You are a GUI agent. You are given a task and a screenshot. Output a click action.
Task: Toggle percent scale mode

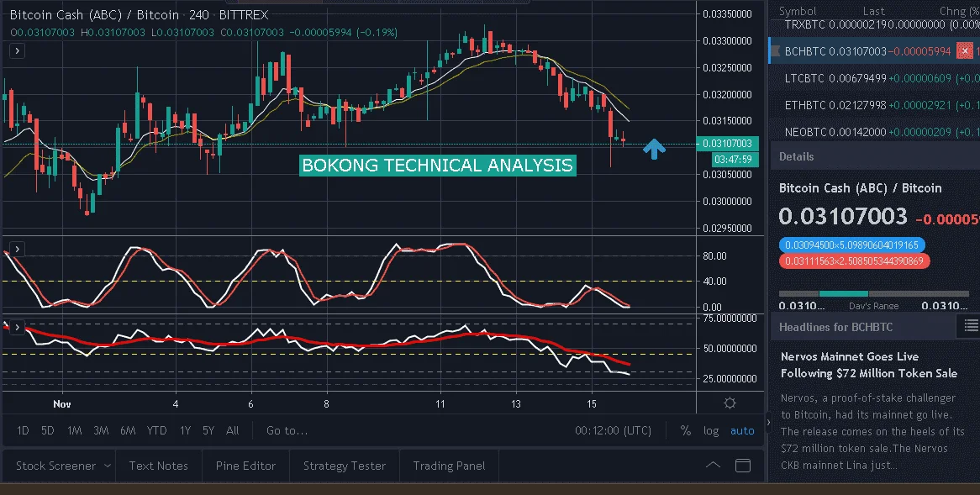coord(686,430)
